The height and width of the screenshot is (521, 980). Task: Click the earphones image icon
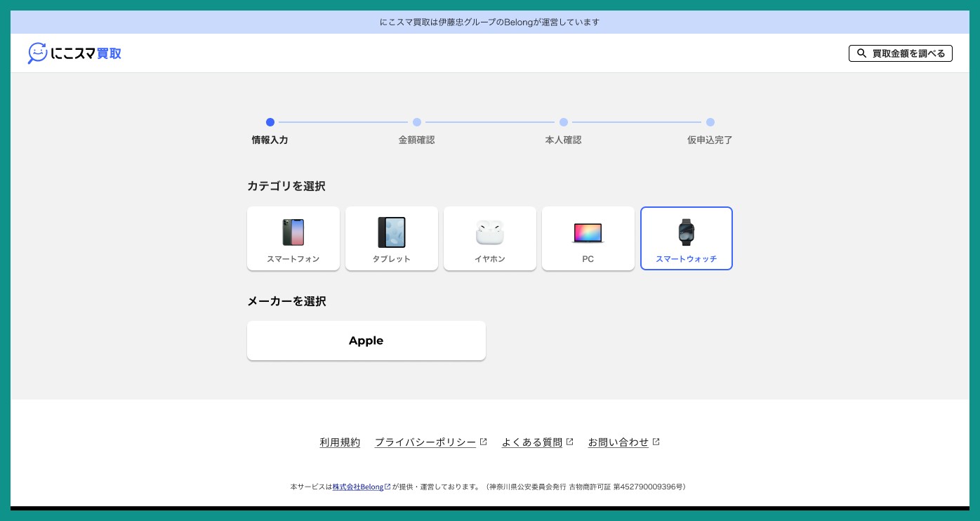coord(490,232)
